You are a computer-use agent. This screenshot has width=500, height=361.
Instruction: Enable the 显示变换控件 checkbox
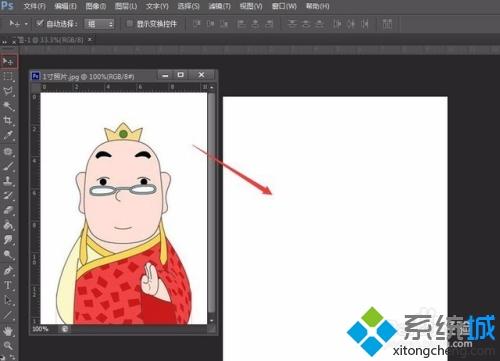[x=130, y=23]
